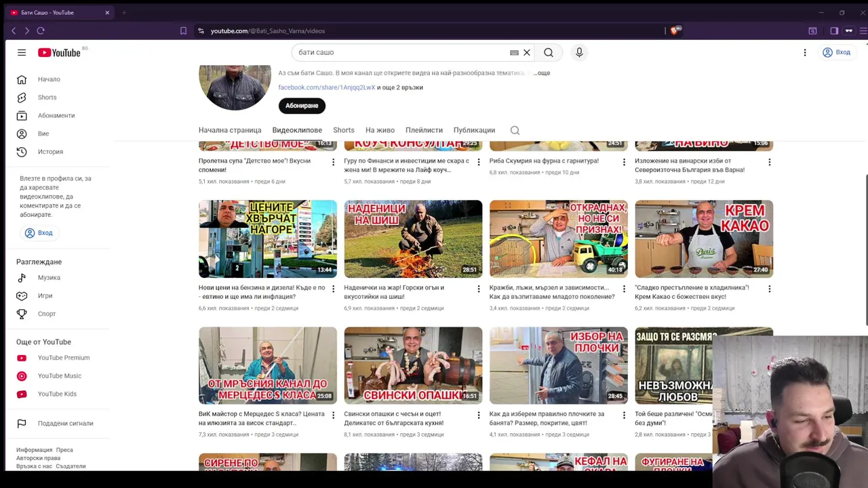This screenshot has width=868, height=488.
Task: Open Абонаменти in the sidebar
Action: pyautogui.click(x=57, y=115)
